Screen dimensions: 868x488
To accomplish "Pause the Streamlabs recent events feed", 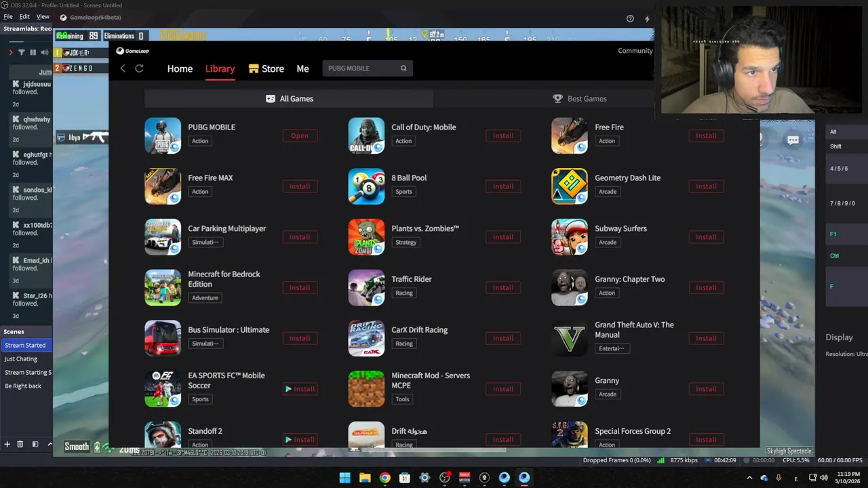I will [x=33, y=52].
